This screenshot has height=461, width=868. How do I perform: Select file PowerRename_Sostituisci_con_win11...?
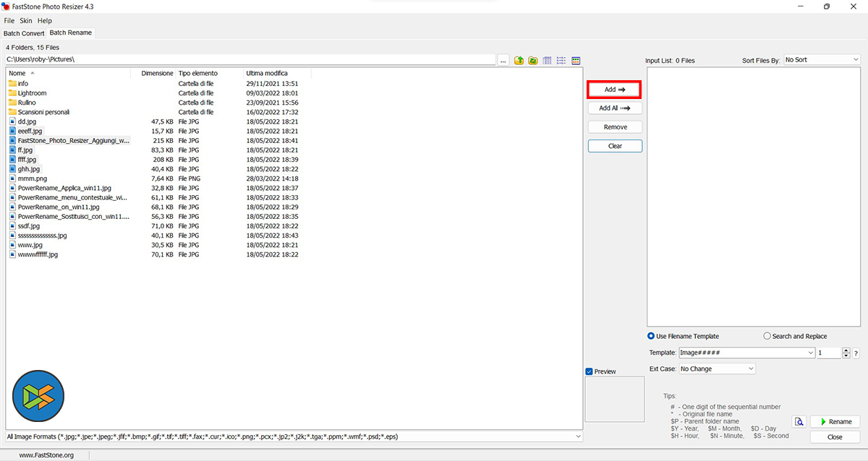click(74, 216)
